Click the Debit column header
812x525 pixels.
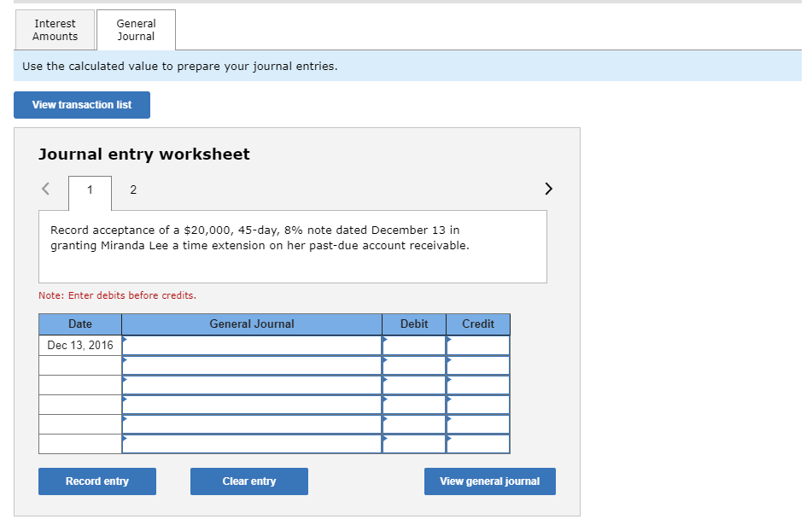(414, 324)
